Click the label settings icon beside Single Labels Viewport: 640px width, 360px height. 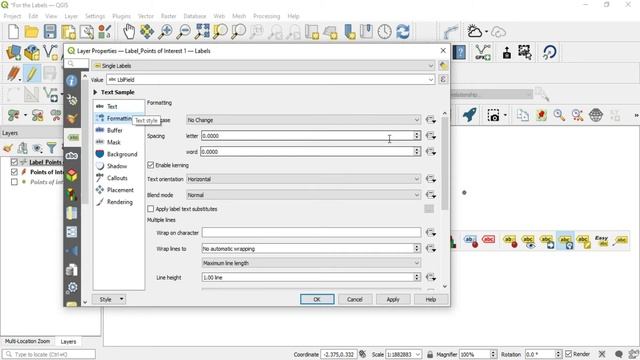pos(443,65)
